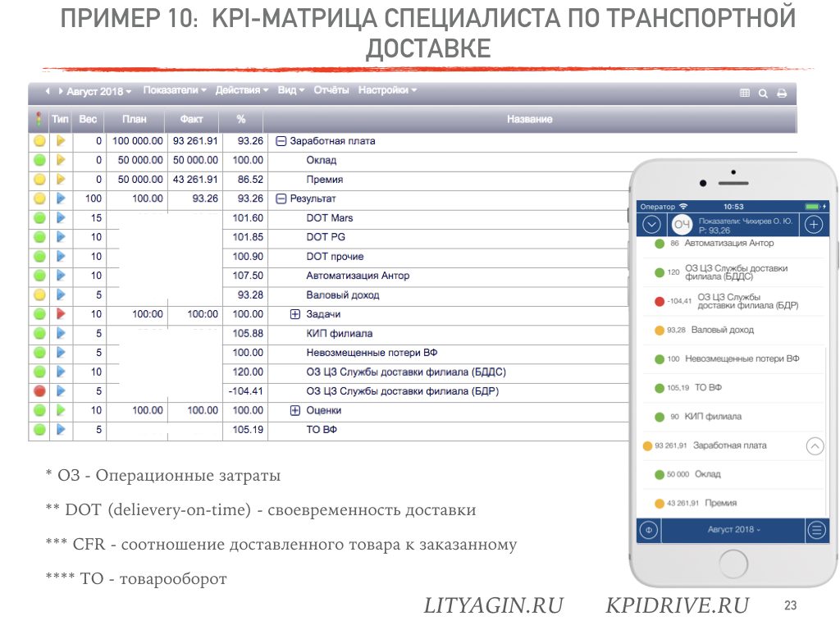
Task: Collapse the Результат group
Action: [281, 199]
